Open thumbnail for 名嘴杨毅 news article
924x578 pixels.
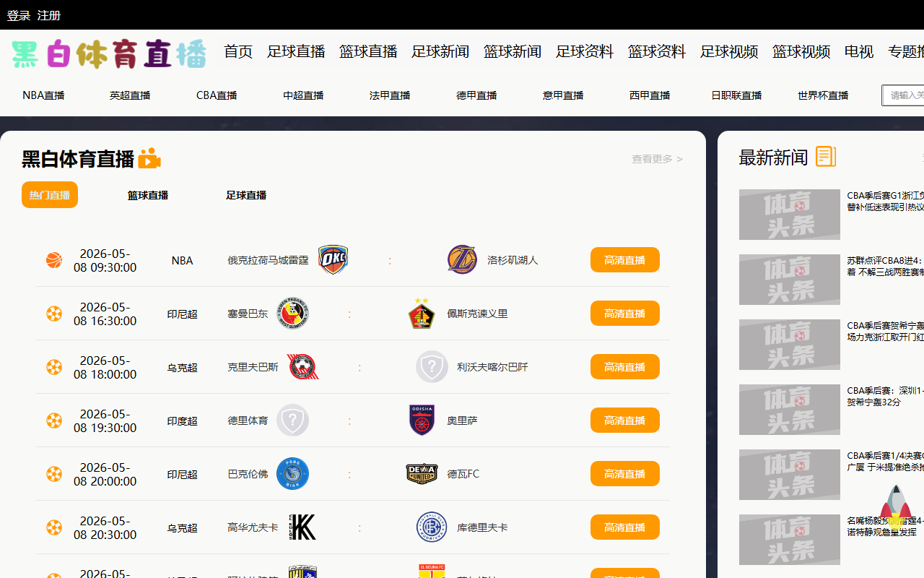coord(790,540)
